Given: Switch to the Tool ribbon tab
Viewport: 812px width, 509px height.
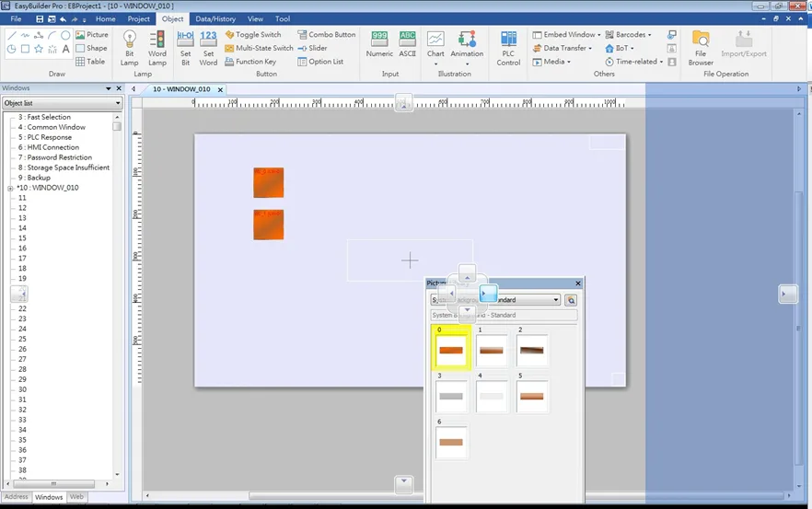Looking at the screenshot, I should coord(283,19).
